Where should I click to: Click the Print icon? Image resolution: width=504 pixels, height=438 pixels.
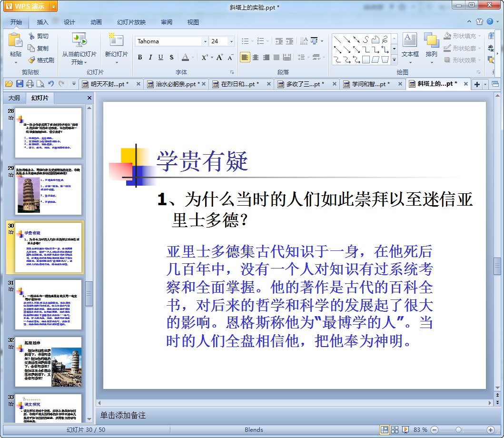tap(30, 84)
